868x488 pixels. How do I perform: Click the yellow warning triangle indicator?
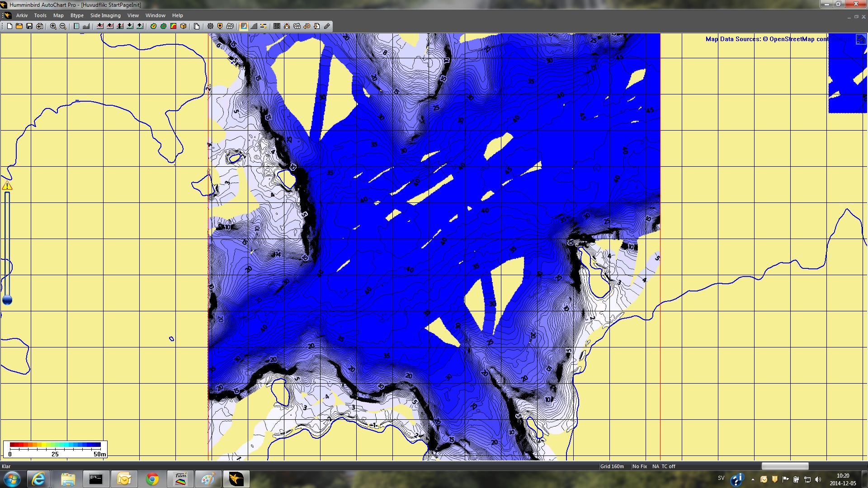click(x=7, y=186)
